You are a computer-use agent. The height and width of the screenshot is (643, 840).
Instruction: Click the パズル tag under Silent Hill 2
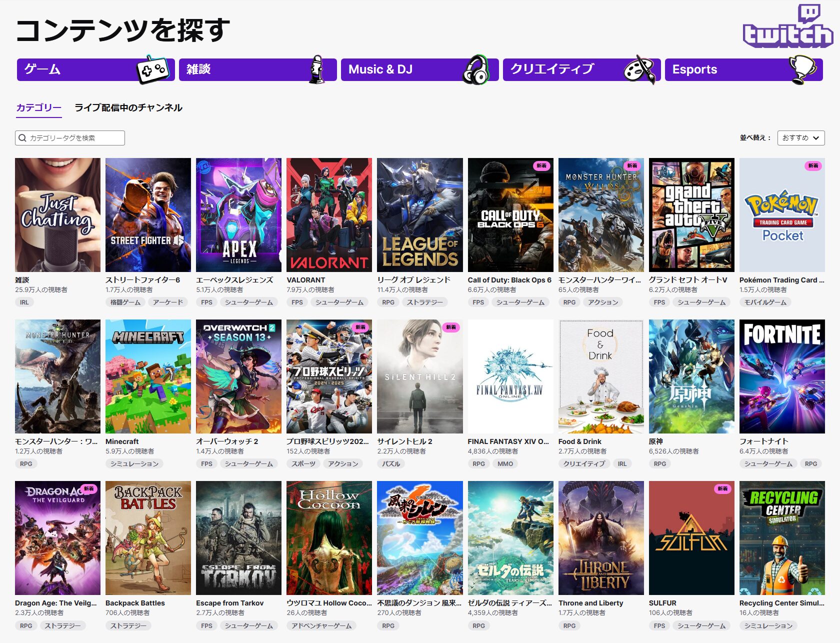pyautogui.click(x=391, y=464)
